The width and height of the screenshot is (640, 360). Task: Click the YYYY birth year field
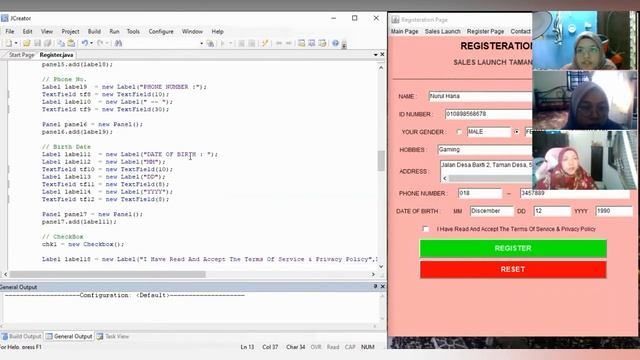614,211
